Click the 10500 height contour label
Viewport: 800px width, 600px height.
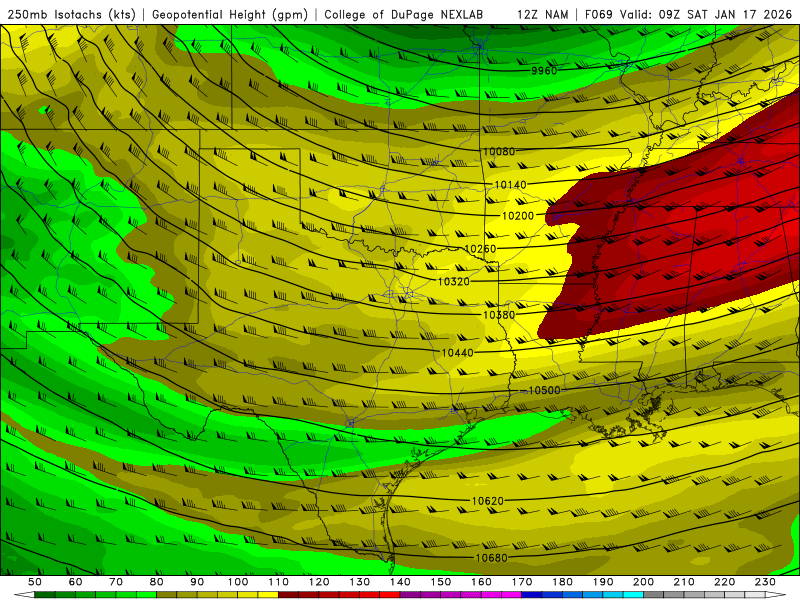[544, 390]
